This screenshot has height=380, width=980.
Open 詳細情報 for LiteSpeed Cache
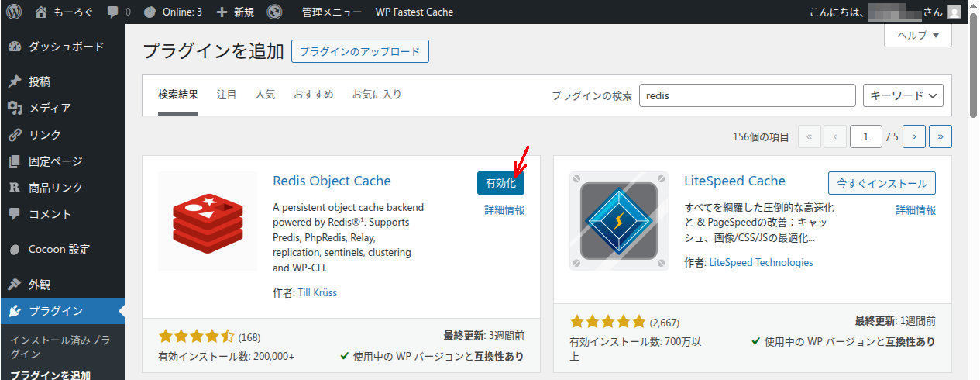pyautogui.click(x=916, y=209)
